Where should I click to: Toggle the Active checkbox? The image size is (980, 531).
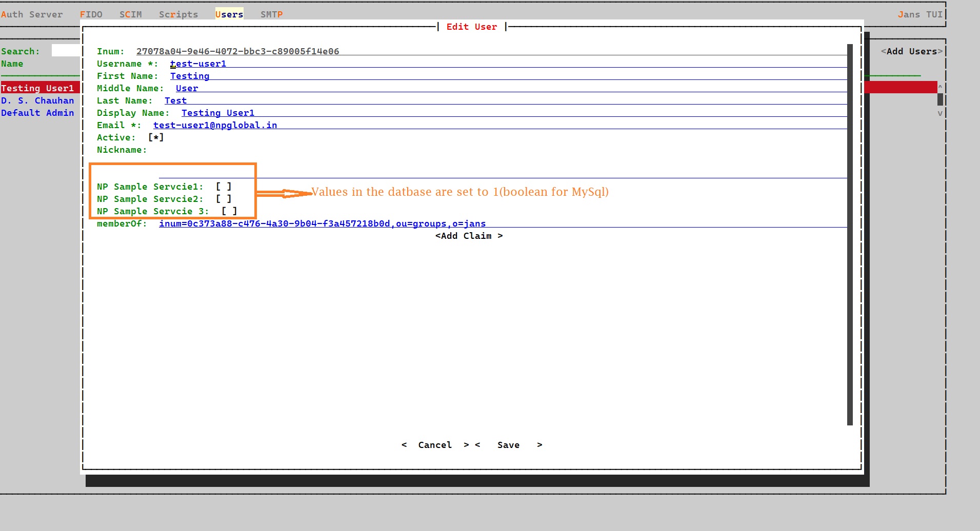156,137
